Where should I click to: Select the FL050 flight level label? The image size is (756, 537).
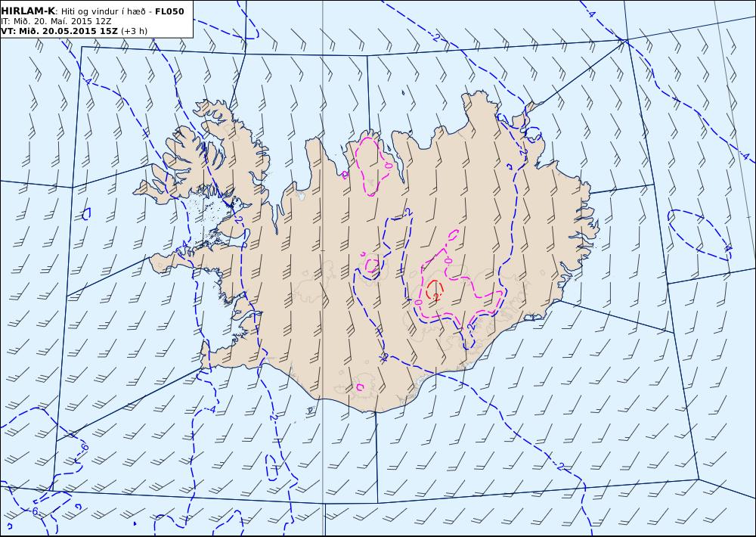click(x=169, y=11)
